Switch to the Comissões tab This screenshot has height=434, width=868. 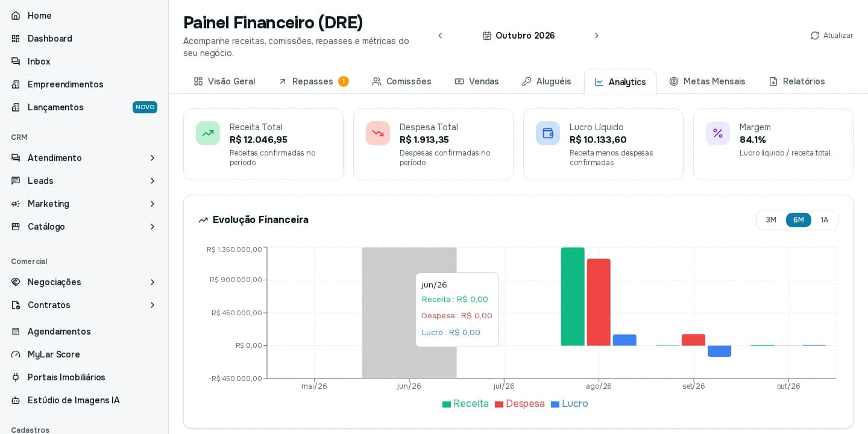coord(401,81)
